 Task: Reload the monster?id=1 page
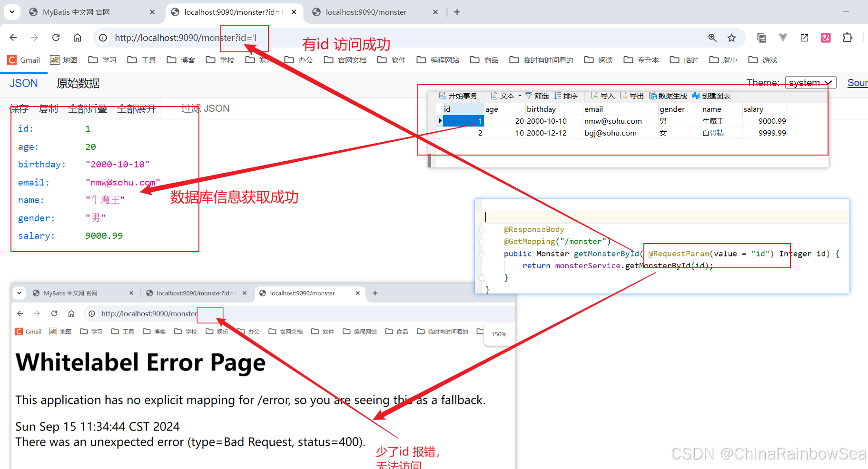[56, 38]
